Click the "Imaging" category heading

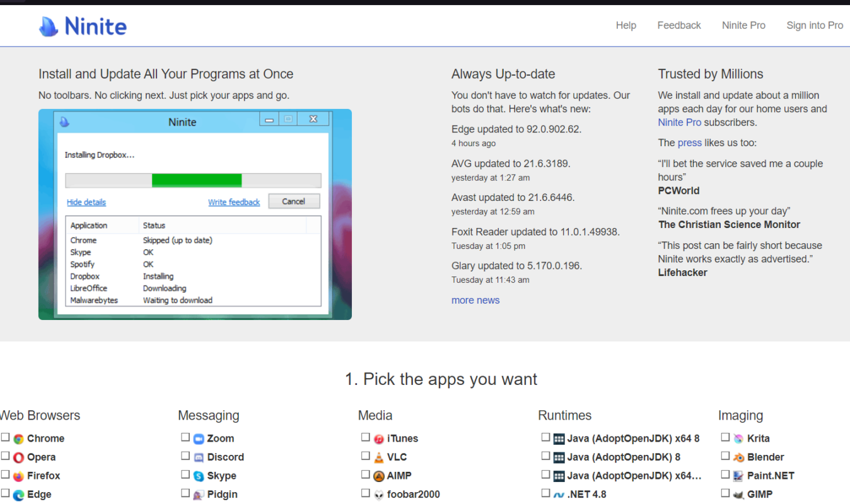[740, 416]
